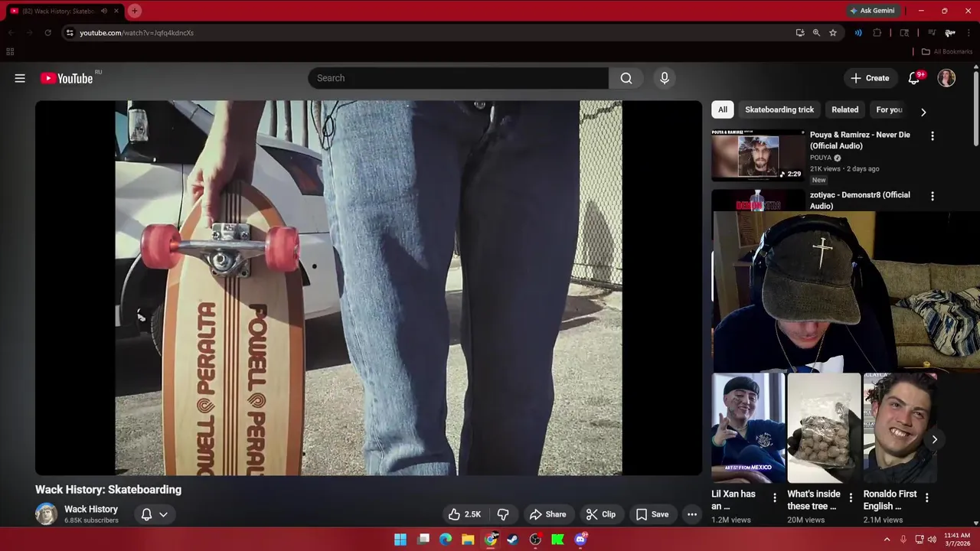Open Wack History channel avatar
980x551 pixels.
pos(46,514)
